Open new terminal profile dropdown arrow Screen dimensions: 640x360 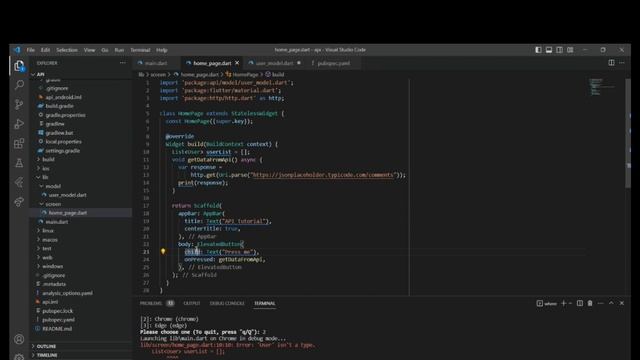tap(570, 303)
